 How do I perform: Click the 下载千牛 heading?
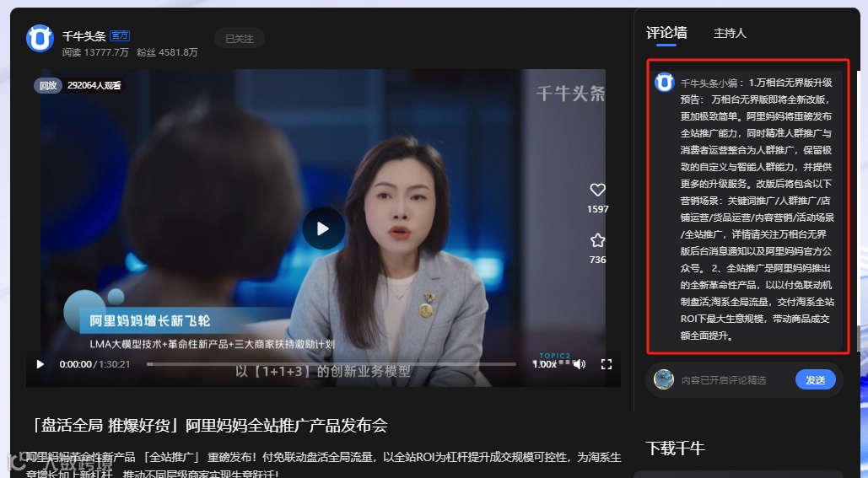pyautogui.click(x=675, y=448)
